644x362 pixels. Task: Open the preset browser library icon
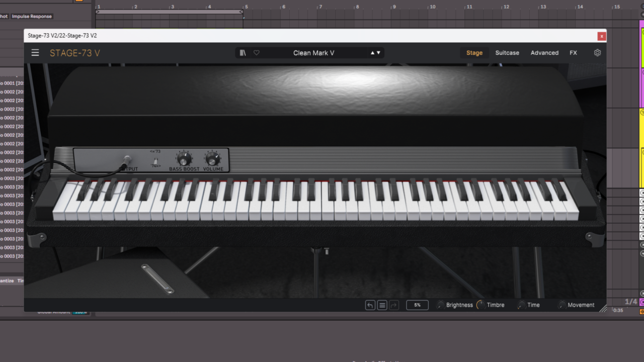click(243, 53)
